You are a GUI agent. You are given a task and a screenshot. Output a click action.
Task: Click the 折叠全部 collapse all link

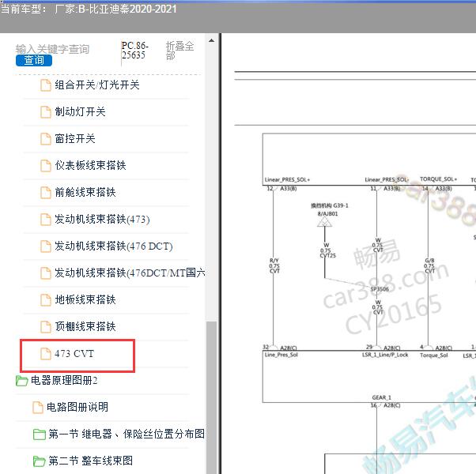pyautogui.click(x=179, y=51)
